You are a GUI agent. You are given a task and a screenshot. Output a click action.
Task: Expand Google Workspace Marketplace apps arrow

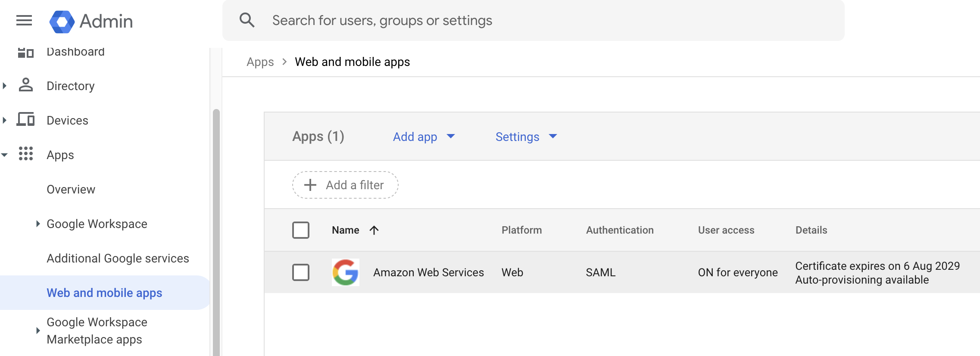(38, 331)
